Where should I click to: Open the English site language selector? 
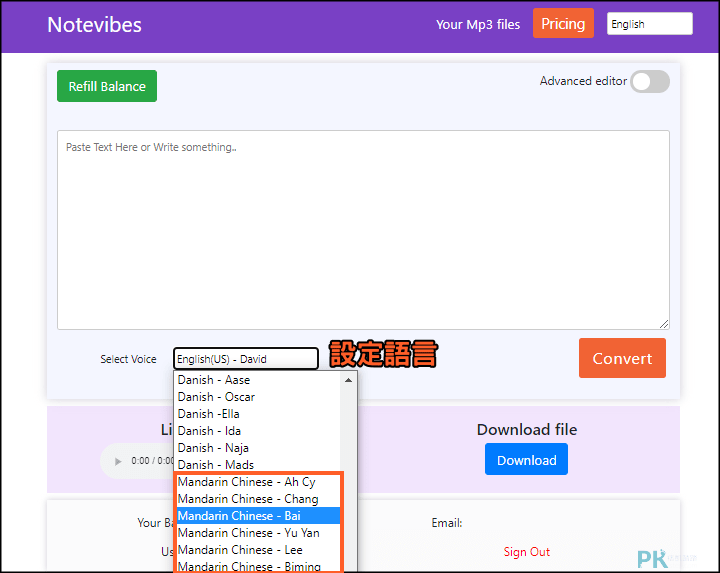click(x=649, y=24)
